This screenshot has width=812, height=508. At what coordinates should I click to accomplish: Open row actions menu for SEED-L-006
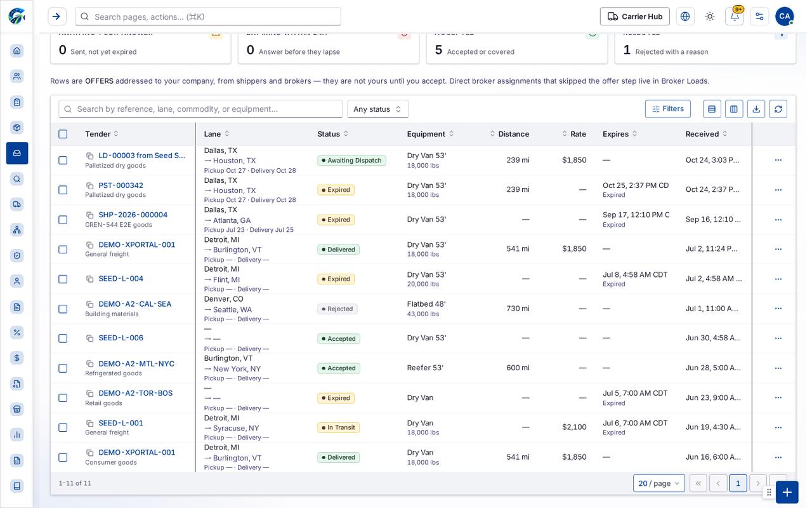point(778,338)
